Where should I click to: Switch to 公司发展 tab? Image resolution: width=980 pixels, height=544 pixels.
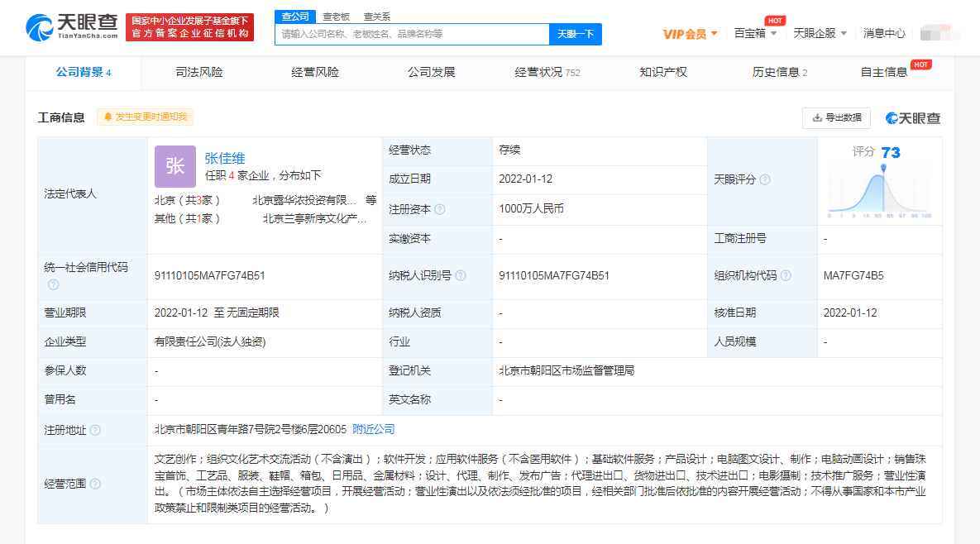coord(431,73)
